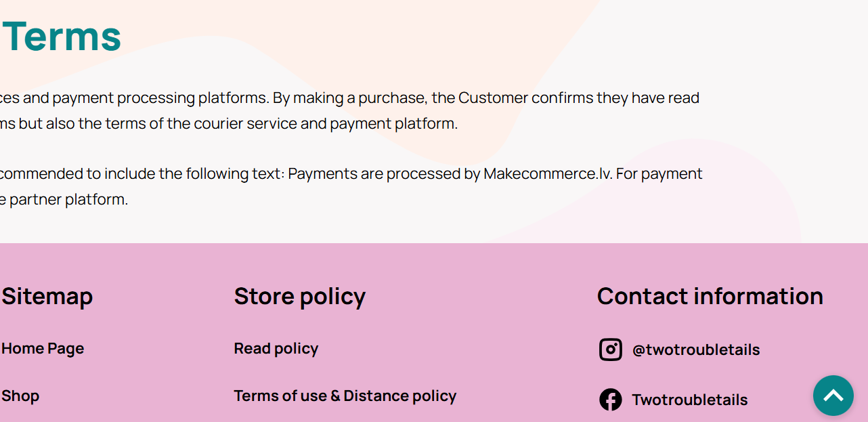Open the Twotroubletails Facebook page link
This screenshot has height=422, width=868.
(x=690, y=400)
